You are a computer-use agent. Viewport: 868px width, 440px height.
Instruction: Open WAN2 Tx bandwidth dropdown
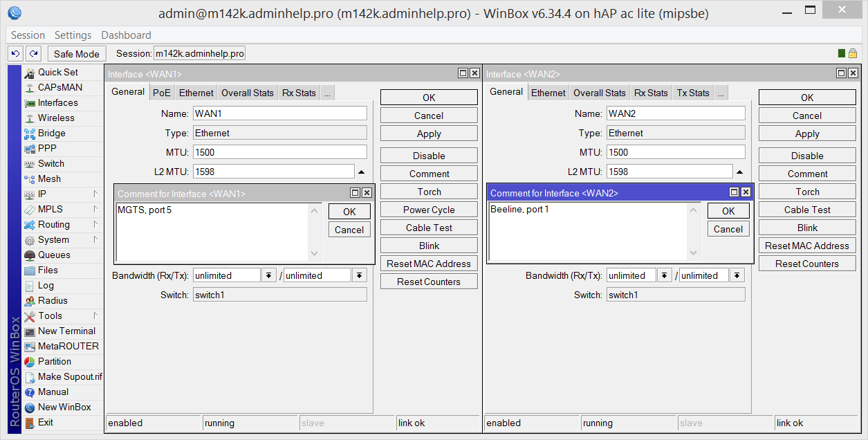[737, 275]
